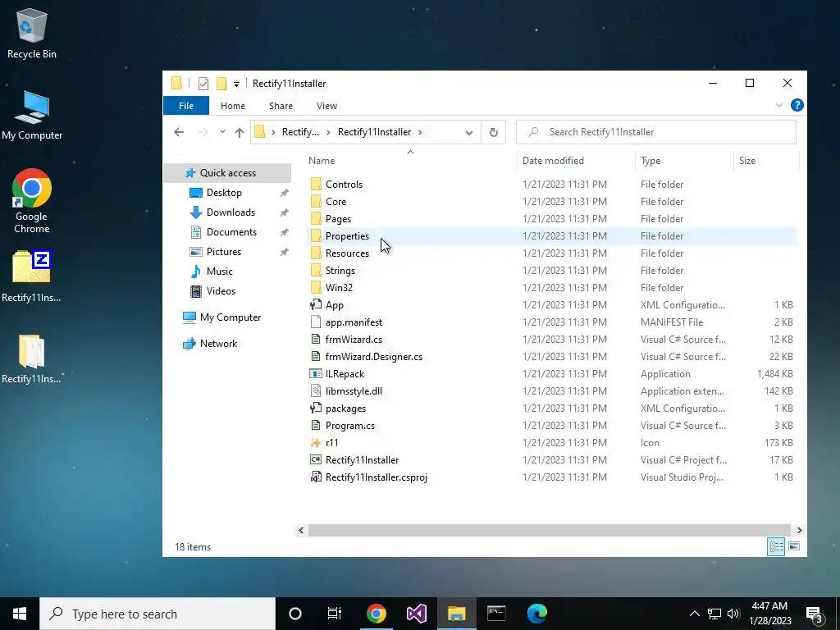Focus the Search Rectify11Installer box
This screenshot has width=840, height=630.
tap(655, 132)
